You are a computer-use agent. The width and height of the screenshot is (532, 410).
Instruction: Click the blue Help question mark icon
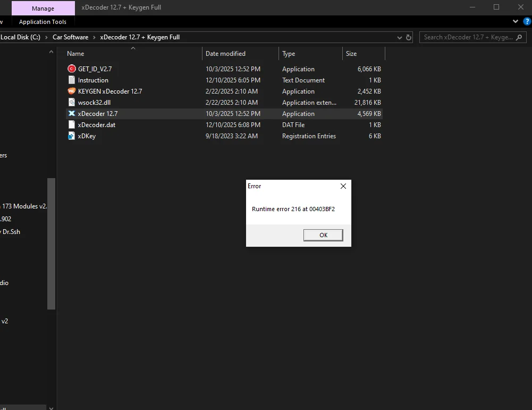tap(527, 21)
